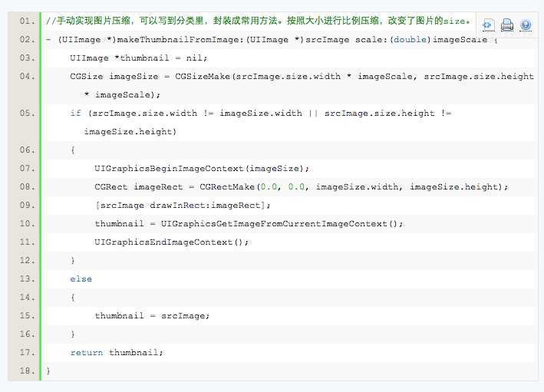Click line number 01.

tap(27, 21)
